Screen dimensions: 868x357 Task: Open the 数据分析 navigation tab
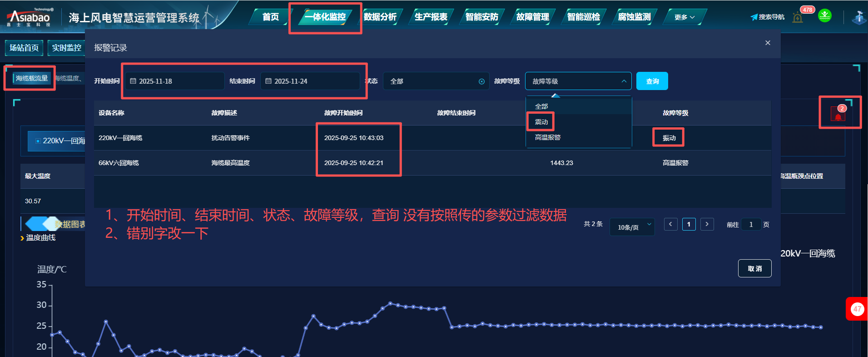pyautogui.click(x=380, y=17)
